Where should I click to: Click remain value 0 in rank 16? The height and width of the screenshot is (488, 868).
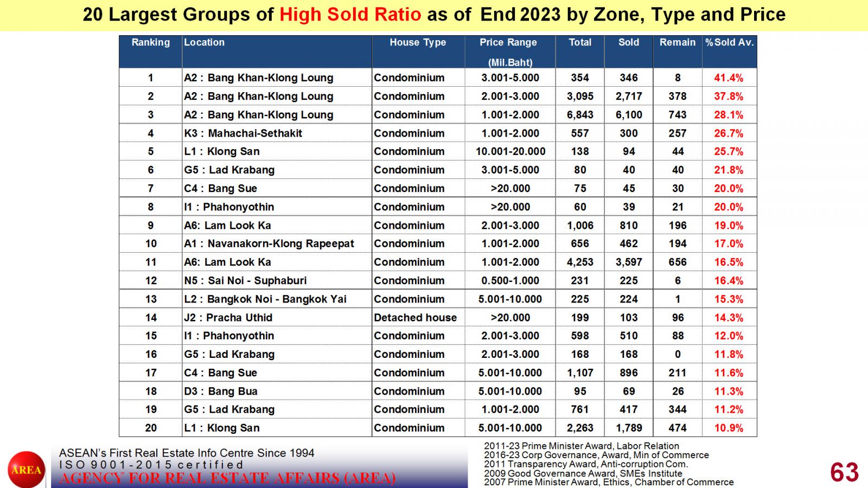[678, 354]
